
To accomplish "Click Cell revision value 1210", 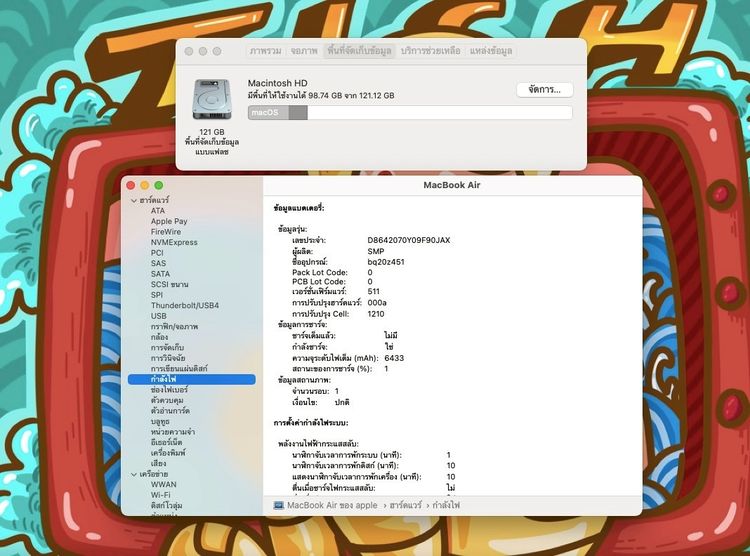I will click(x=375, y=314).
